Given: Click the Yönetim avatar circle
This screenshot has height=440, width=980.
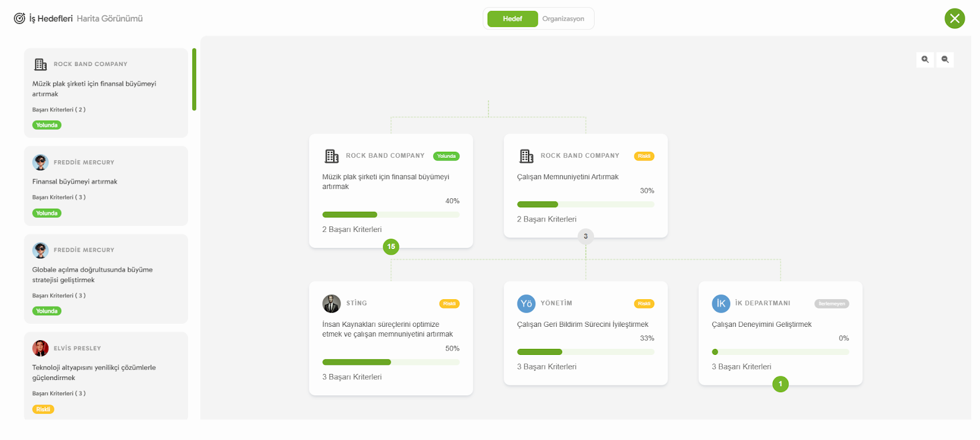Looking at the screenshot, I should pos(526,304).
